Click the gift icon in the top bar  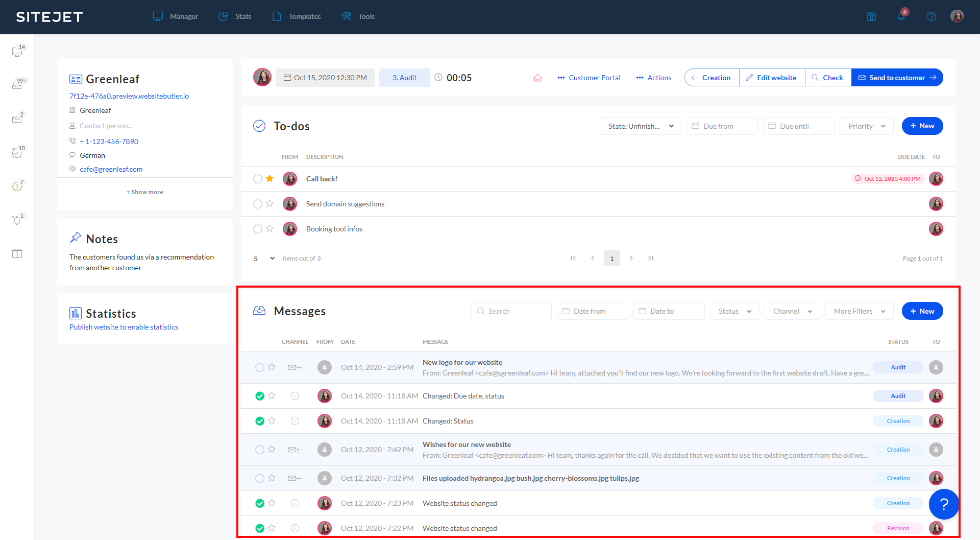pyautogui.click(x=871, y=16)
